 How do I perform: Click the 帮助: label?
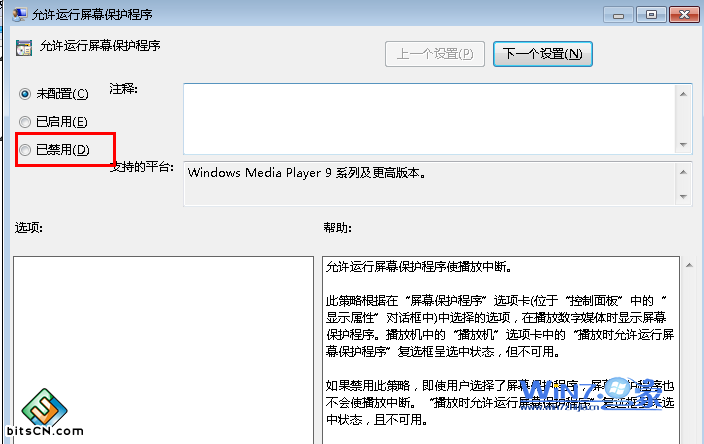[338, 228]
